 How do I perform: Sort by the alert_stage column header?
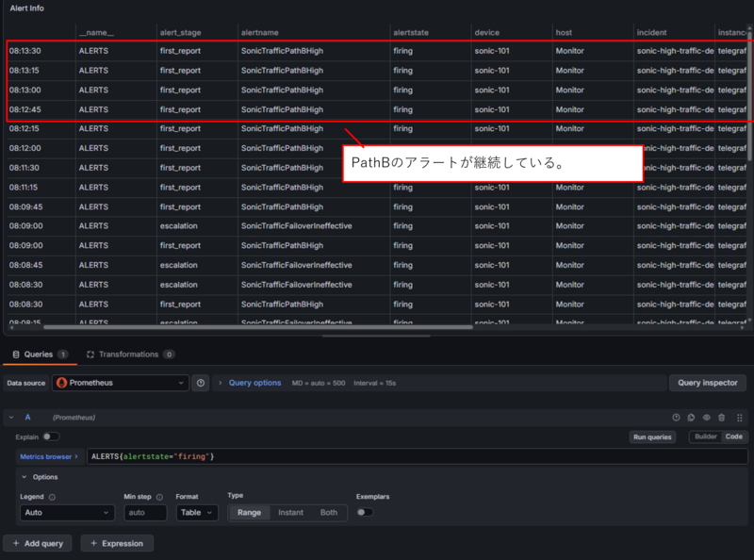tap(180, 33)
